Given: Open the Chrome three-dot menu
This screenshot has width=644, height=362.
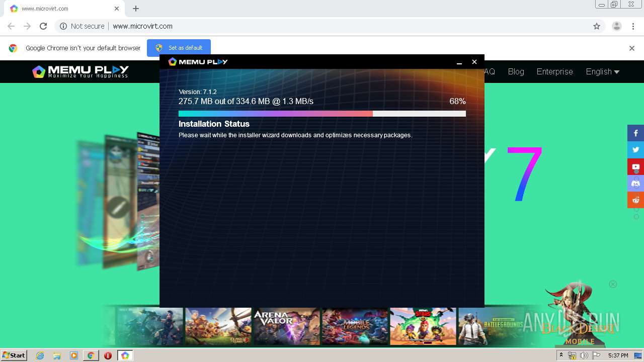Looking at the screenshot, I should coord(633,26).
